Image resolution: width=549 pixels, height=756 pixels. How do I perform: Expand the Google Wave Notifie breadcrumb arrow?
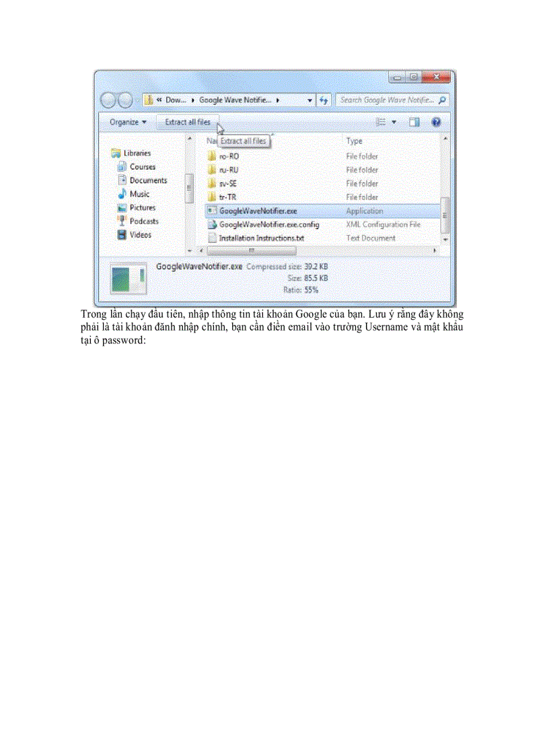coord(279,100)
